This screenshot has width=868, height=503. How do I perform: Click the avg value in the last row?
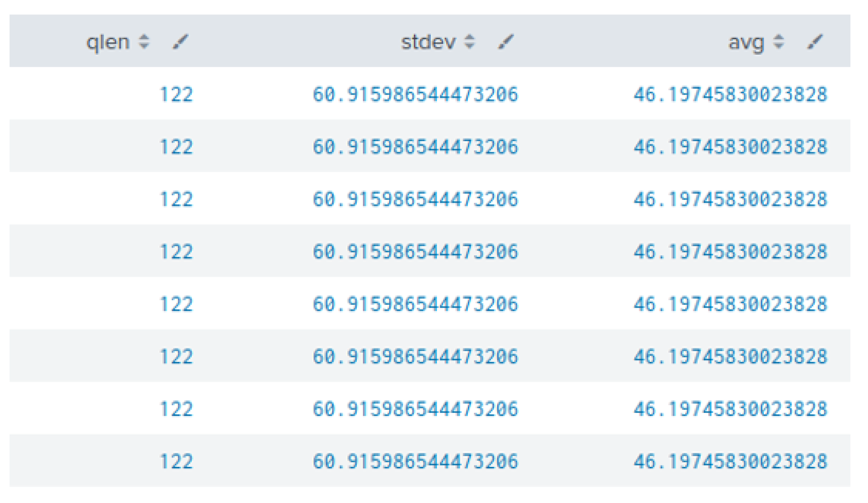click(730, 461)
